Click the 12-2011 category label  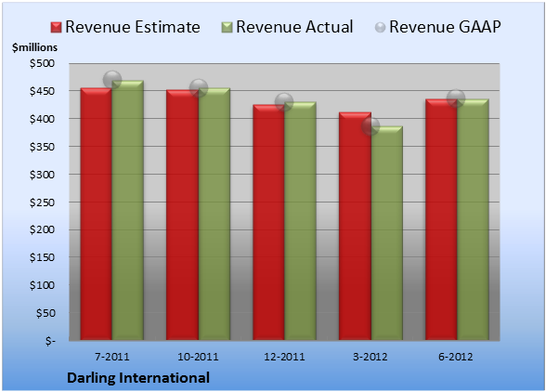284,357
